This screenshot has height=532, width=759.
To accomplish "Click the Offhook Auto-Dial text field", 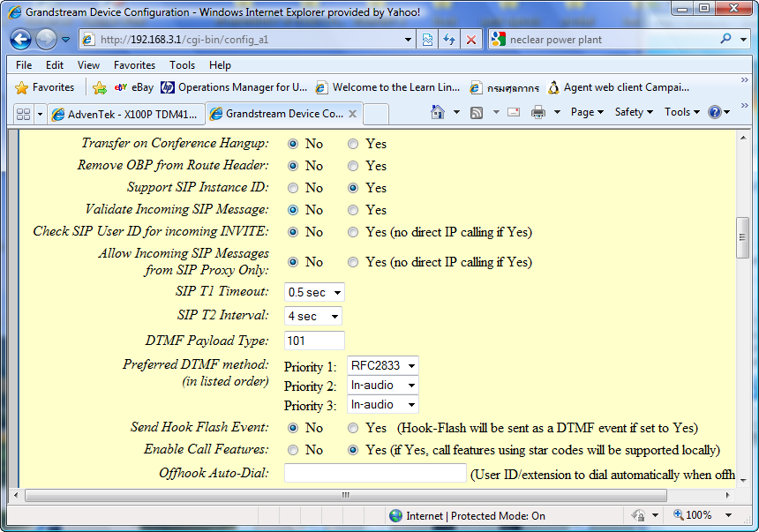I will click(375, 473).
